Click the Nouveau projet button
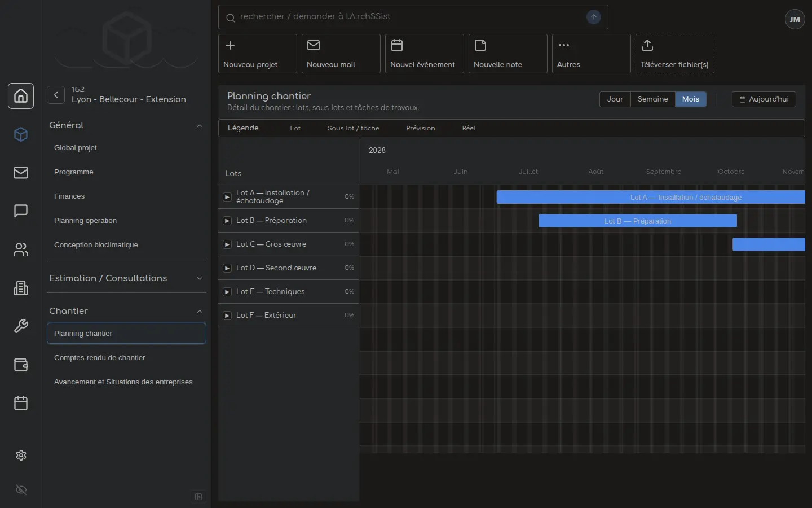The width and height of the screenshot is (812, 508). [x=258, y=54]
